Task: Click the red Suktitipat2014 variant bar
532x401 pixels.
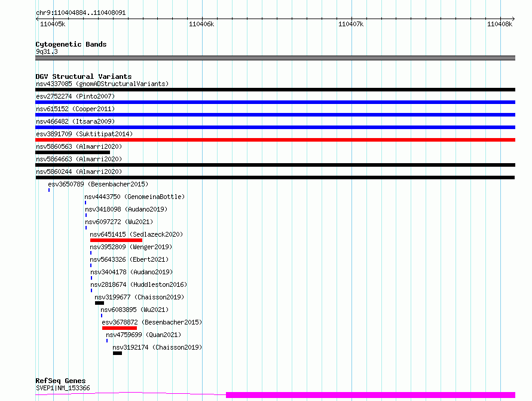Action: pyautogui.click(x=275, y=140)
